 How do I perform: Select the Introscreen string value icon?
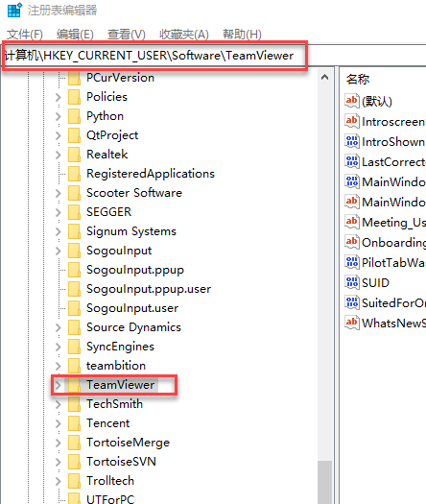point(352,122)
